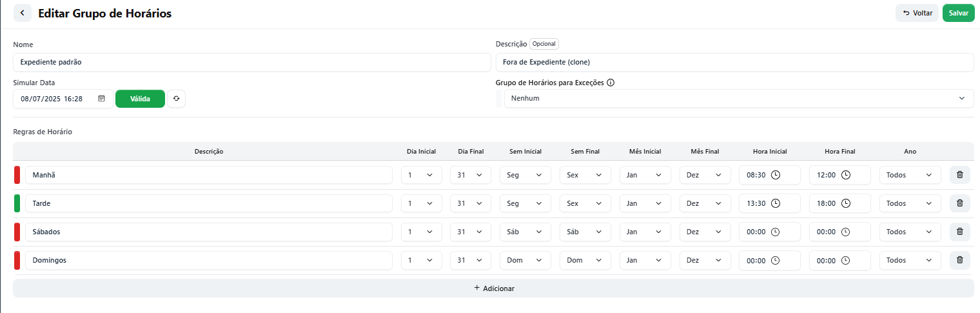
Task: Click clock icon in Domingos Hora Final
Action: click(846, 260)
